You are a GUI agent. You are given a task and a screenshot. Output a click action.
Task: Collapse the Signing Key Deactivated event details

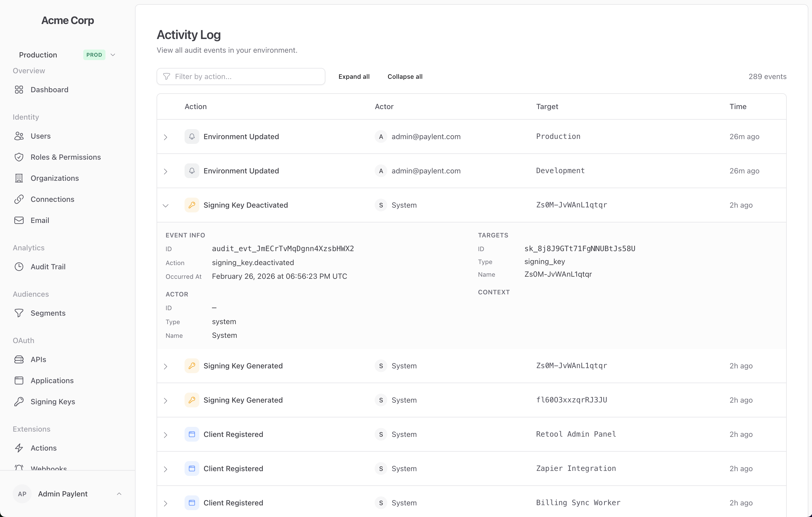[x=166, y=205]
